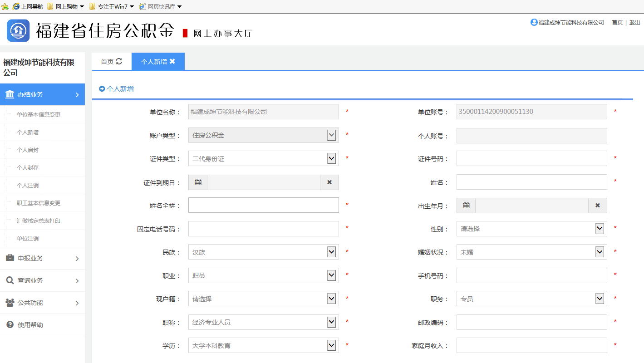Screen dimensions: 644x363
Task: Clear 证件到期日 with the X button
Action: pos(329,182)
